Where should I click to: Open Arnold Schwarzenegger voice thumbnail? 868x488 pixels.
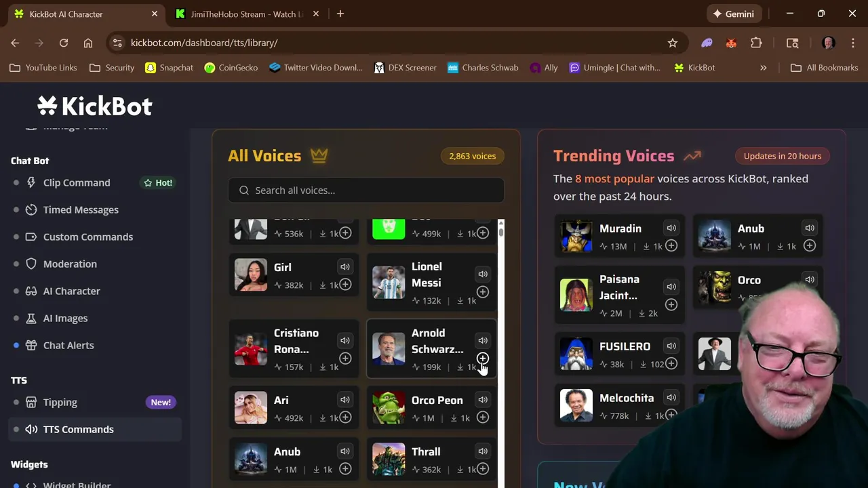pos(389,349)
